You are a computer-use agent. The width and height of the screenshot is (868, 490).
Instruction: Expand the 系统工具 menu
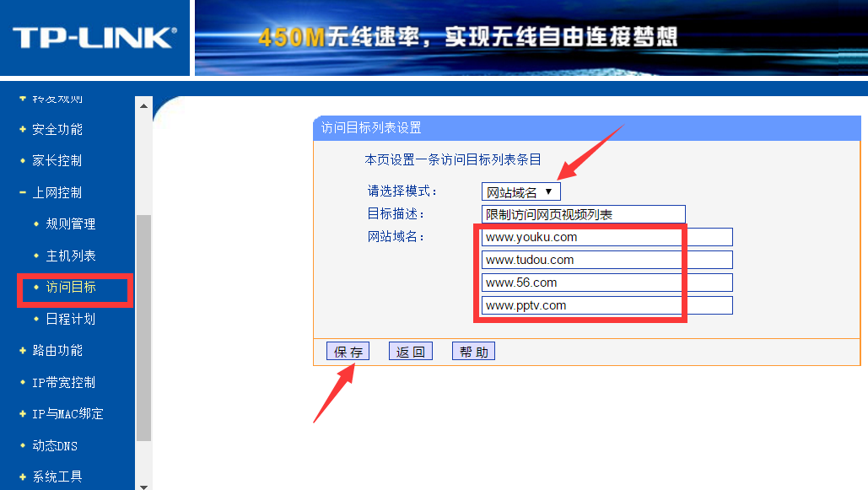pos(57,477)
